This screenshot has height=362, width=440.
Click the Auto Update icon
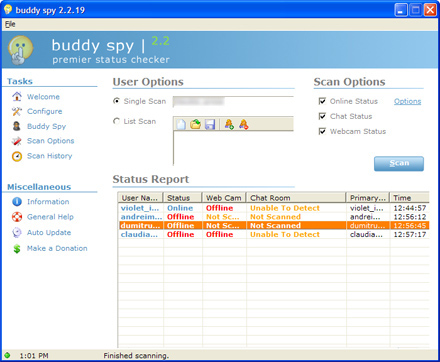17,232
